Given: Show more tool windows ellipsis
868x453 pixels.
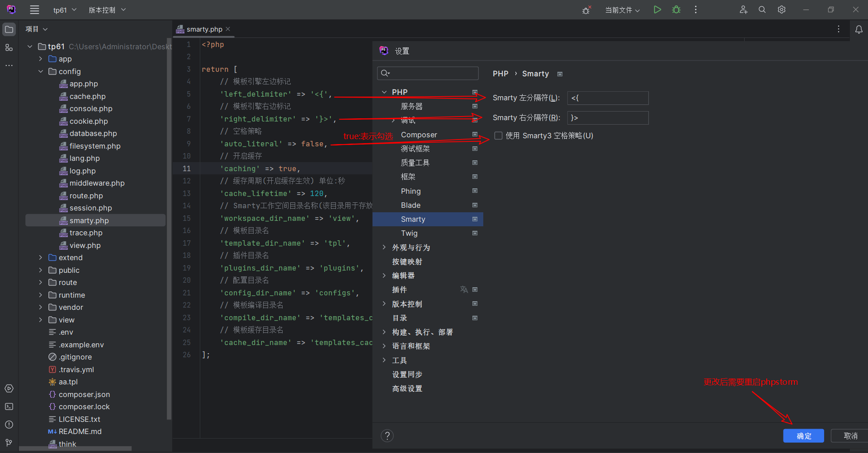Looking at the screenshot, I should click(9, 65).
